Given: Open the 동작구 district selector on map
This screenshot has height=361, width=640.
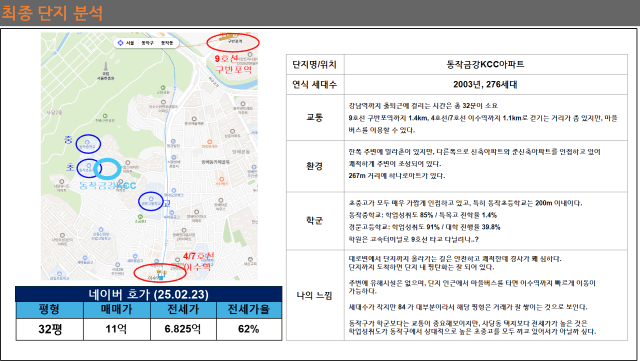Looking at the screenshot, I should [x=147, y=42].
